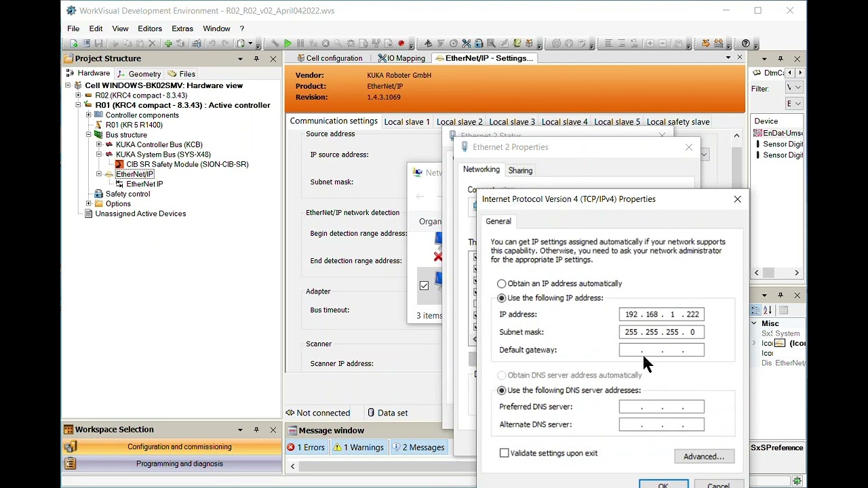Click the green Play arrow toolbar icon
The width and height of the screenshot is (868, 488).
[x=288, y=43]
